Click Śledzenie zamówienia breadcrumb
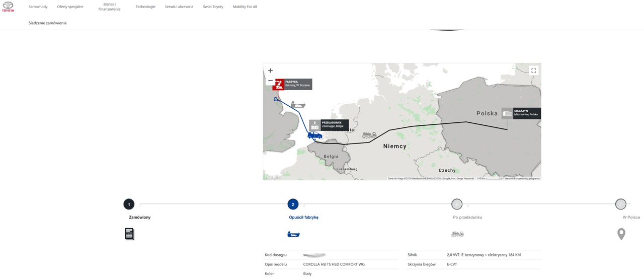 point(47,23)
